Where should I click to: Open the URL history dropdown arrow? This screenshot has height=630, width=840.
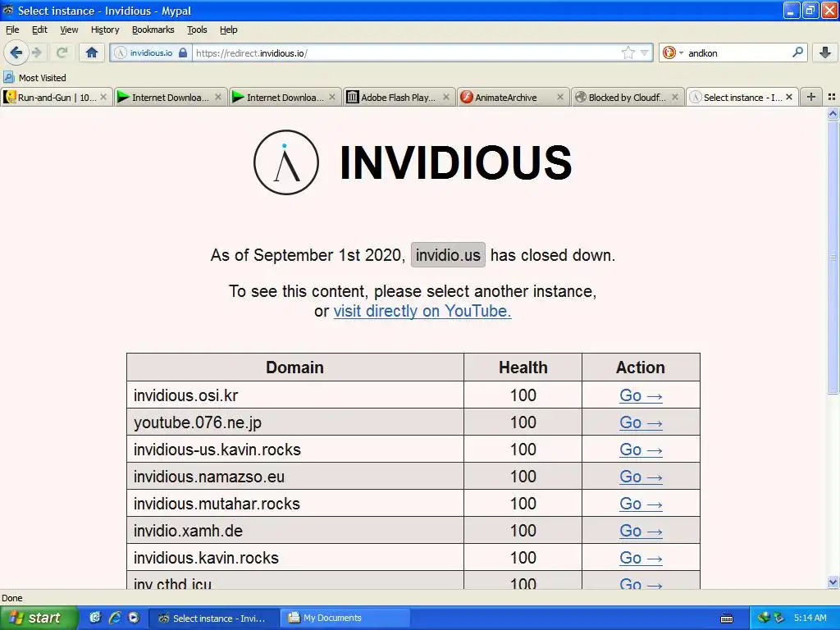(x=645, y=53)
